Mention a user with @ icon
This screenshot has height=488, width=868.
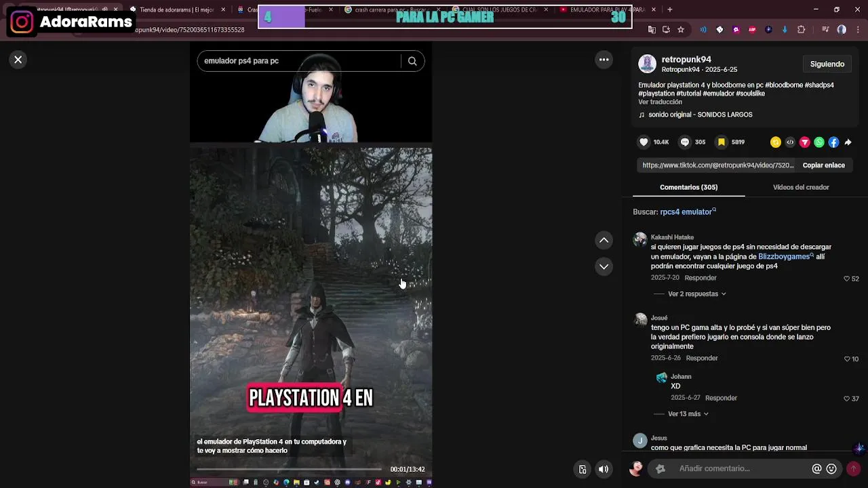[x=816, y=469]
